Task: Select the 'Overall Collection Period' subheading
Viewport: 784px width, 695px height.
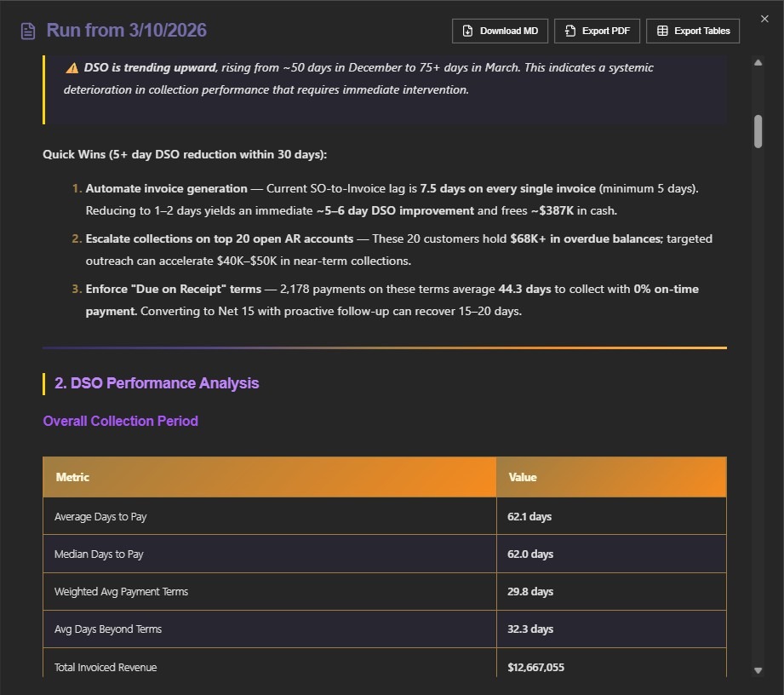Action: click(x=120, y=421)
